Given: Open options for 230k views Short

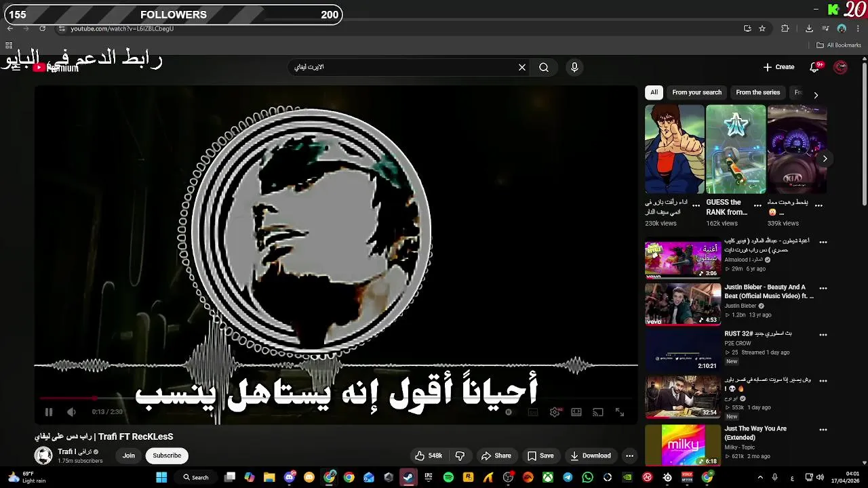Looking at the screenshot, I should coord(696,205).
